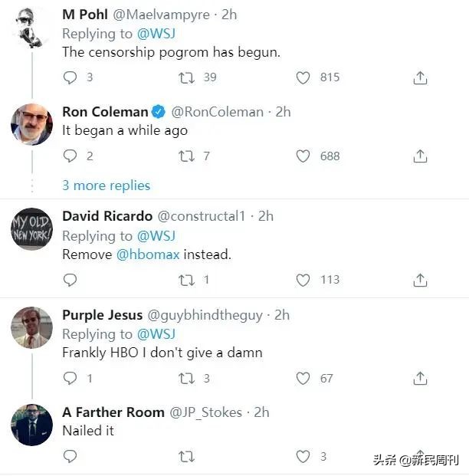This screenshot has width=469, height=476.
Task: Reply to Ron Coleman's tweet
Action: pyautogui.click(x=71, y=156)
